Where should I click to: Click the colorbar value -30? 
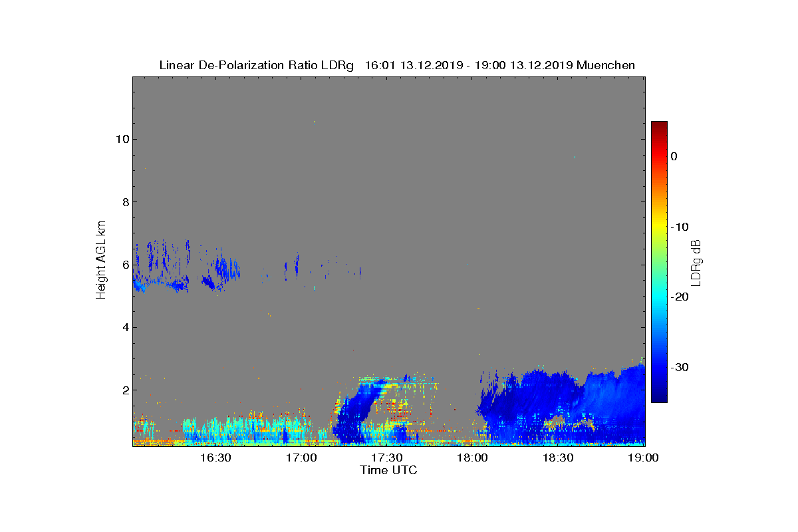679,367
